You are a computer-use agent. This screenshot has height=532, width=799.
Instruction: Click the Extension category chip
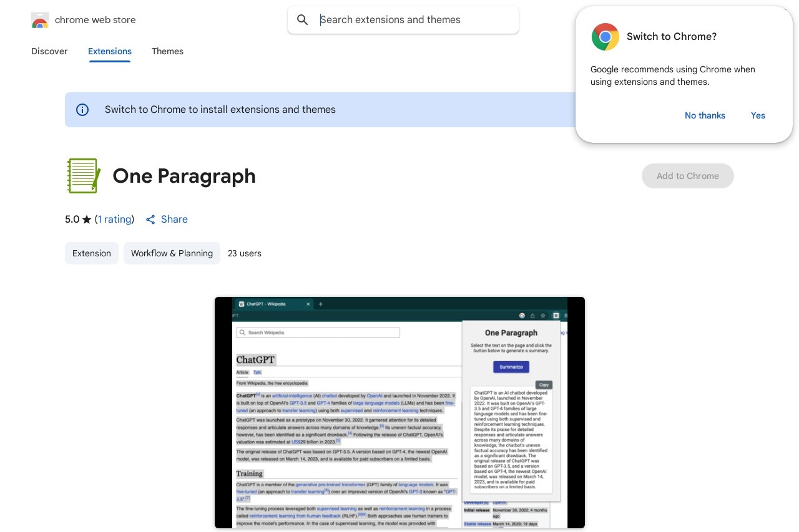pos(92,253)
